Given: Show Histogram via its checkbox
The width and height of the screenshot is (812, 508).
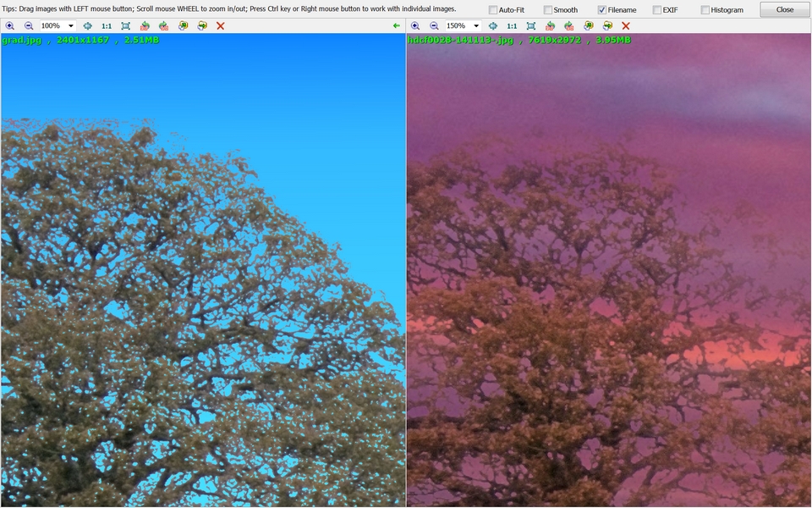Looking at the screenshot, I should [x=705, y=10].
